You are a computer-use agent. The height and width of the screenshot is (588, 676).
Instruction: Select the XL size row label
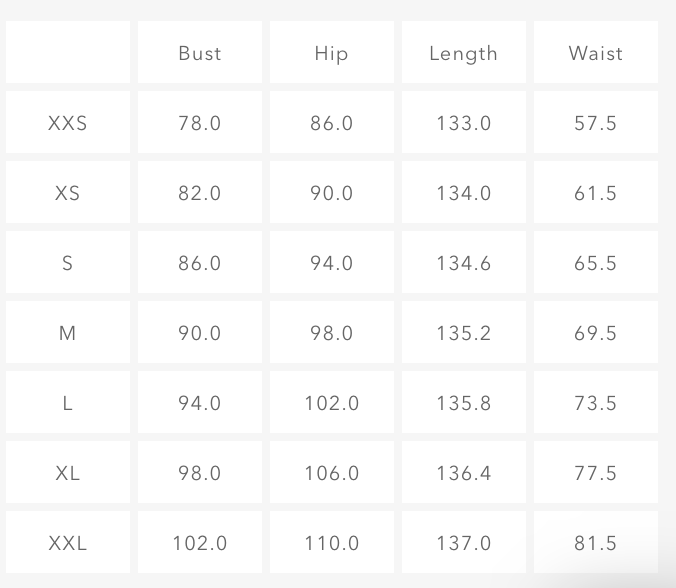coord(68,473)
